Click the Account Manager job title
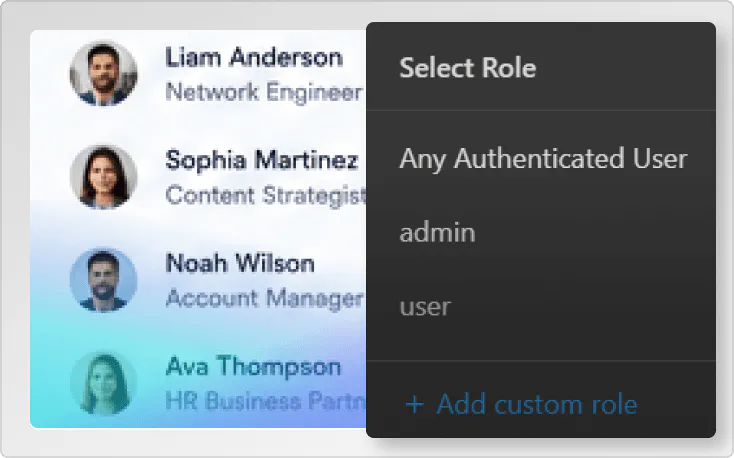734x458 pixels. pyautogui.click(x=264, y=298)
